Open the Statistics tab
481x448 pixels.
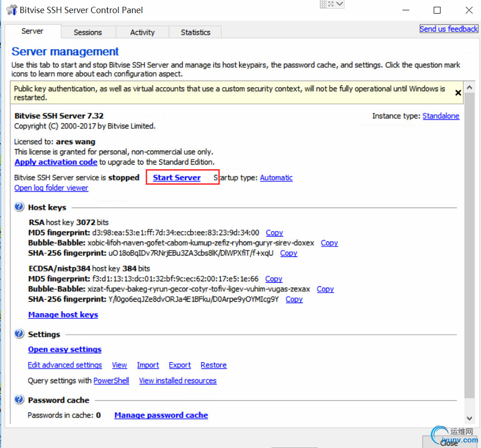[195, 32]
